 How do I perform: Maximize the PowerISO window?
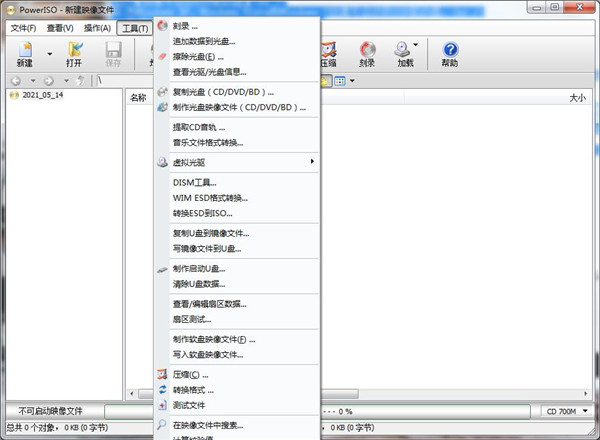555,7
